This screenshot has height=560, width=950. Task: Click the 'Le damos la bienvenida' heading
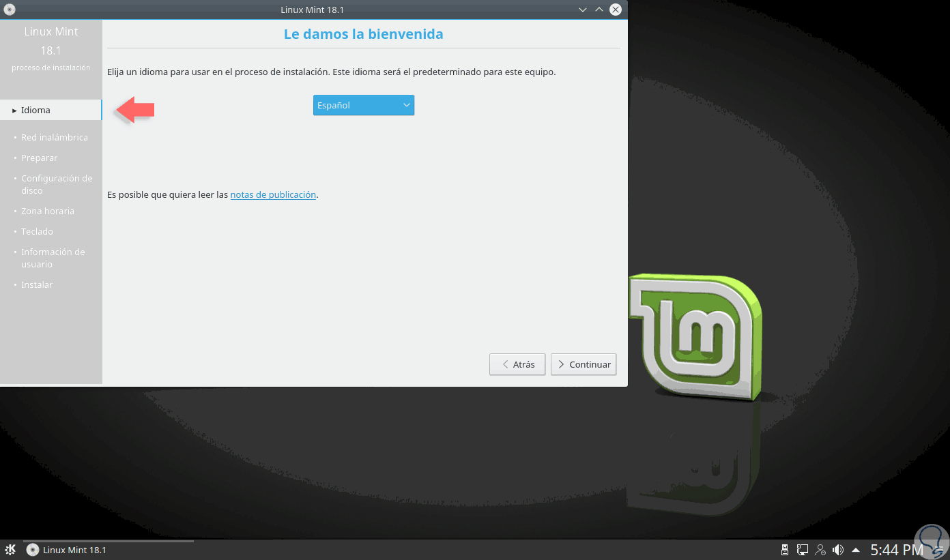coord(364,33)
